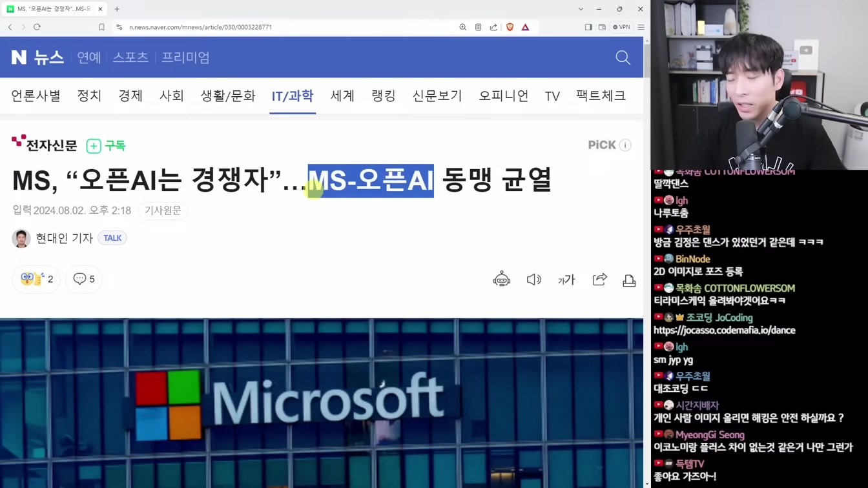Click the search magnifier in Naver News header

tap(623, 57)
